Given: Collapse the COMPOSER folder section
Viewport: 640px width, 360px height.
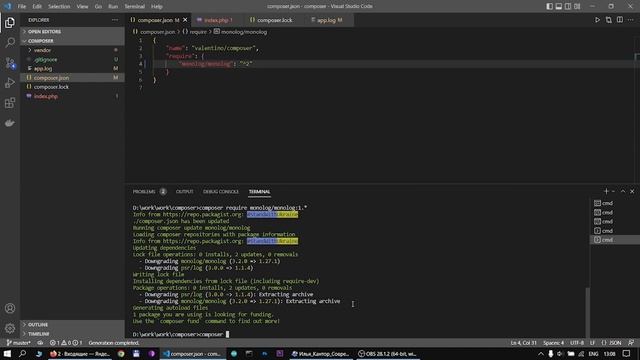Looking at the screenshot, I should pos(72,41).
